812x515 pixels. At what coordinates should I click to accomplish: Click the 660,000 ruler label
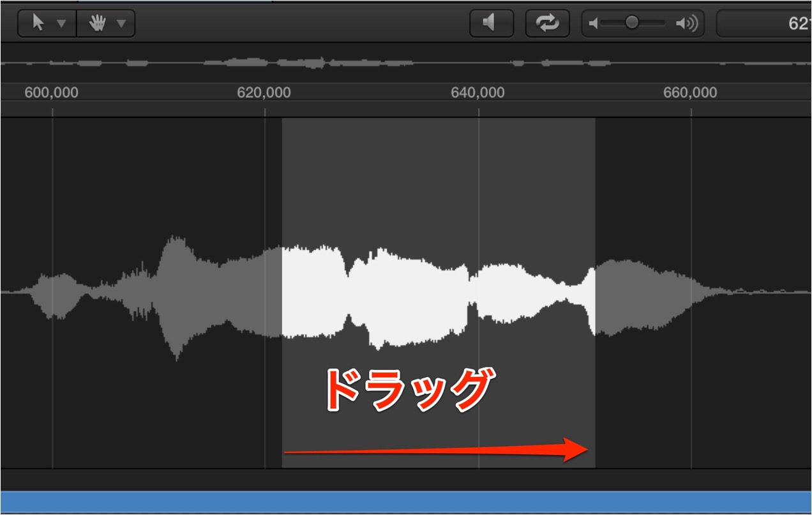tap(690, 93)
